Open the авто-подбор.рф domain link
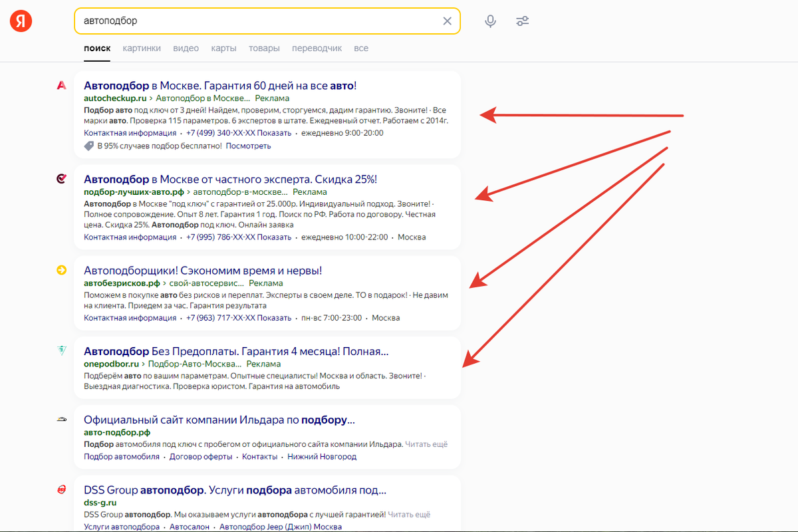Viewport: 798px width, 532px height. click(117, 432)
